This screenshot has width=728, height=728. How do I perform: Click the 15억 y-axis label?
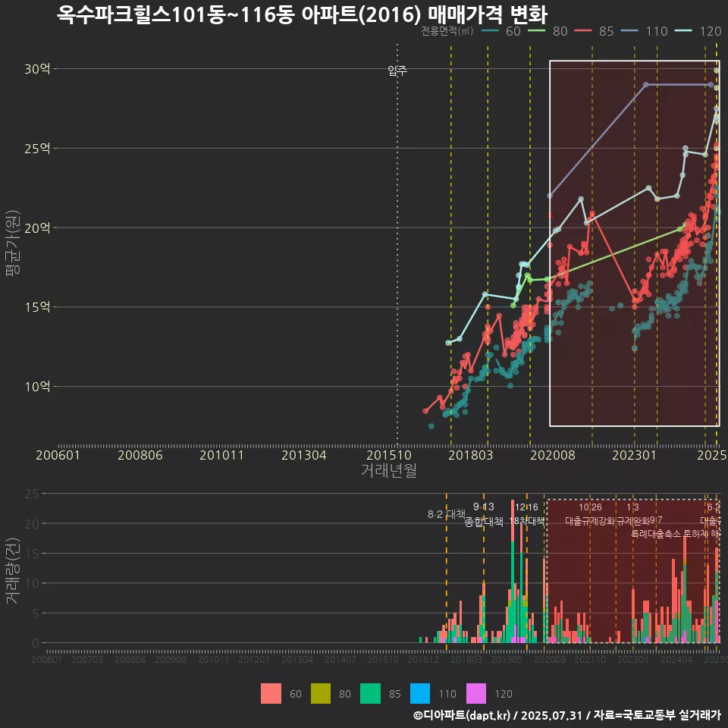click(37, 307)
